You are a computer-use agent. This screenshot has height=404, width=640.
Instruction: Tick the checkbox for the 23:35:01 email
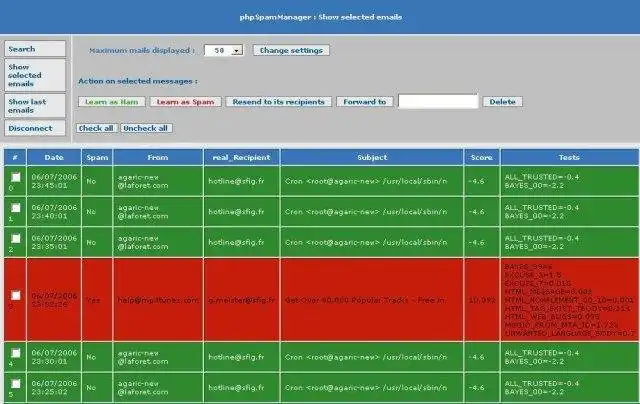pos(16,238)
